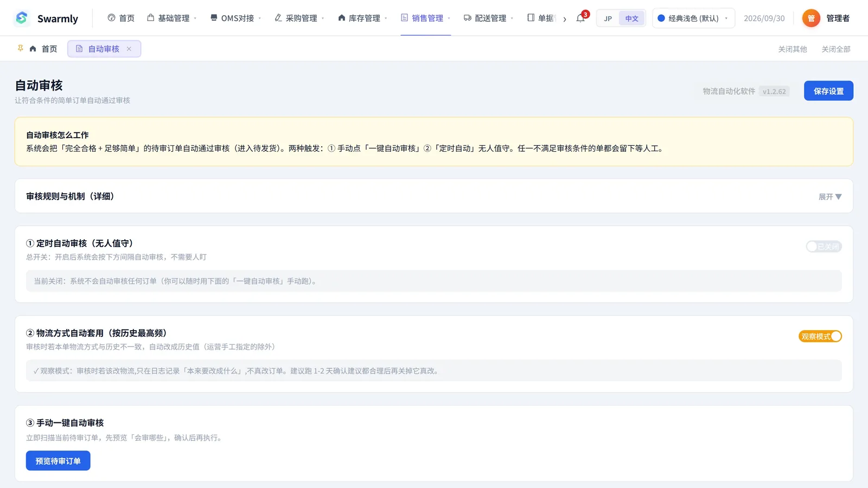Image resolution: width=868 pixels, height=488 pixels.
Task: Go to 首页 in the top navigation
Action: (121, 18)
